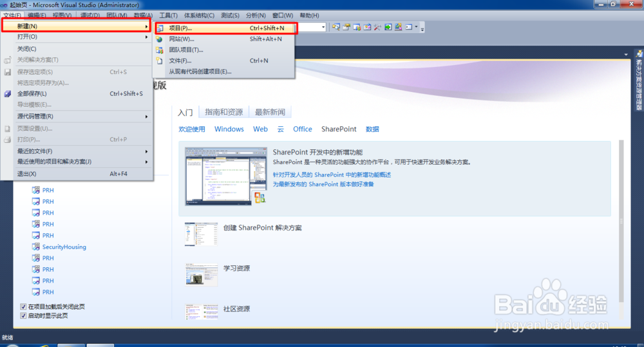The image size is (644, 347).
Task: Open the SecurityHousing recent project
Action: point(64,247)
